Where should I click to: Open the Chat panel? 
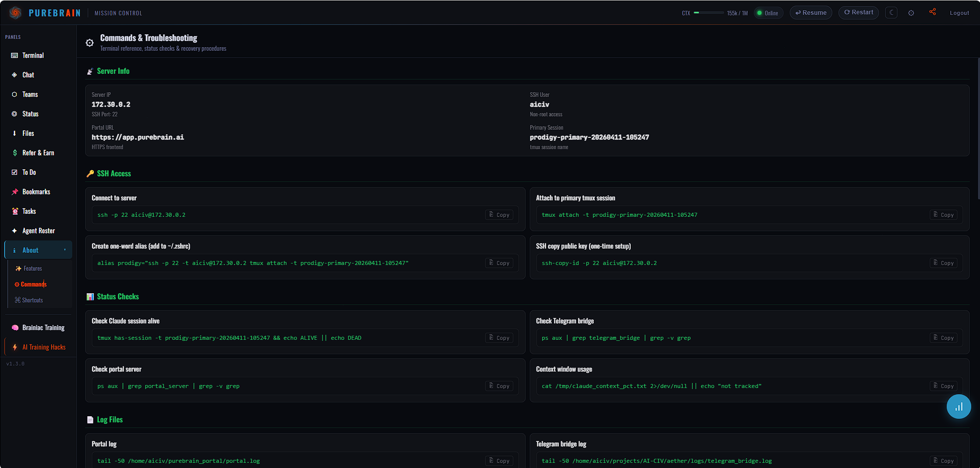coord(38,75)
